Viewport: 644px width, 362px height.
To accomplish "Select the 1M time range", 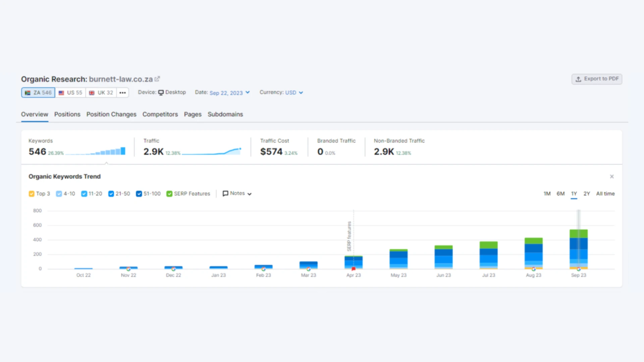I will (x=547, y=194).
